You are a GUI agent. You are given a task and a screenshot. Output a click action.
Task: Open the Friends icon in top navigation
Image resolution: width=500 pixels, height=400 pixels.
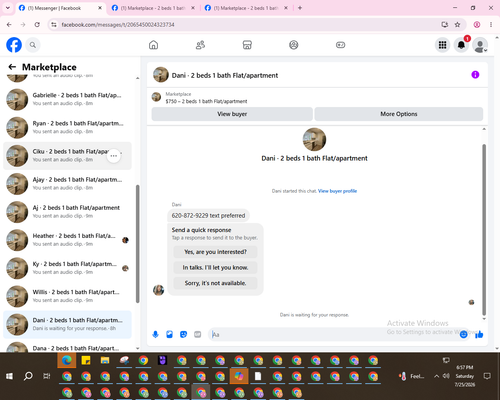[x=200, y=45]
